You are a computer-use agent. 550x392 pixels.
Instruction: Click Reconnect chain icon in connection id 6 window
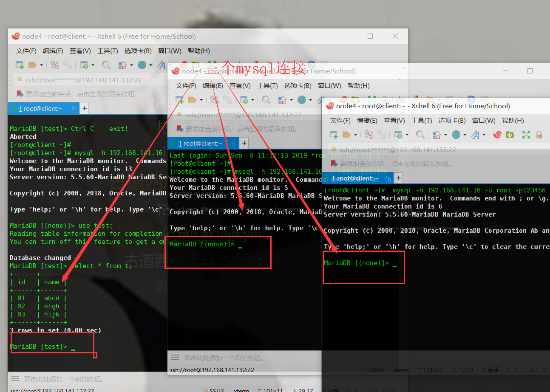[x=382, y=135]
